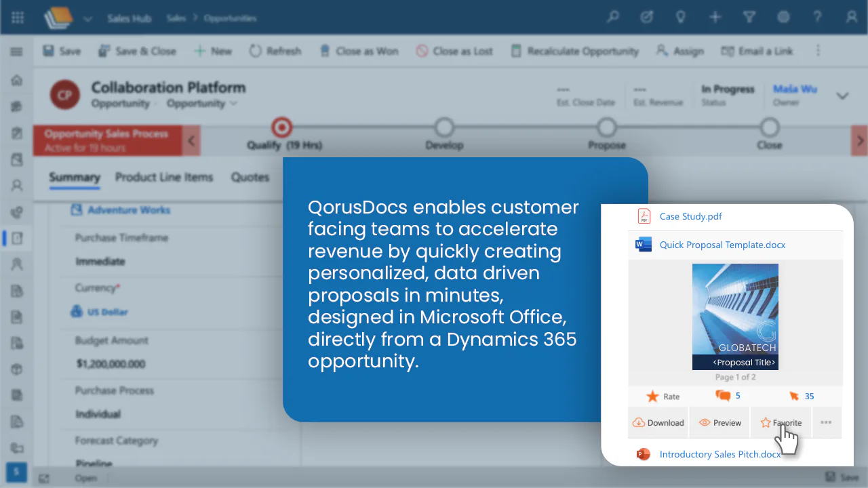Select the Develop stage on process bar
This screenshot has height=488, width=868.
click(x=444, y=127)
